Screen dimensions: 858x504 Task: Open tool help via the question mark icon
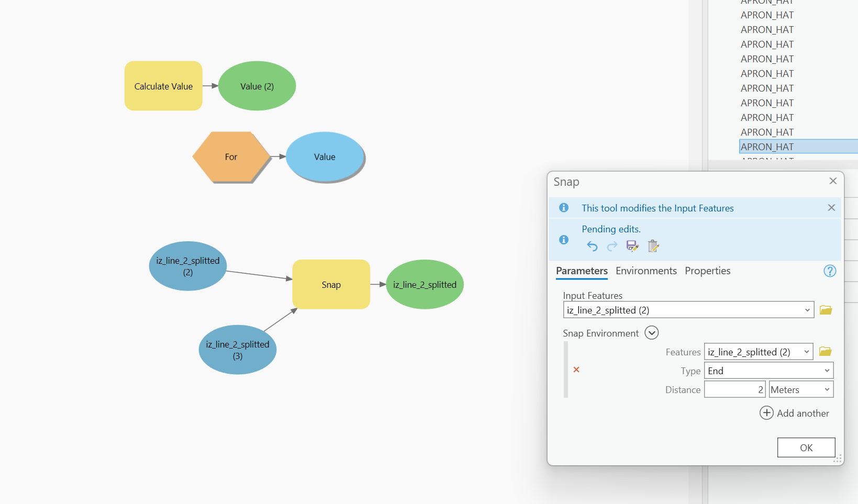point(830,271)
